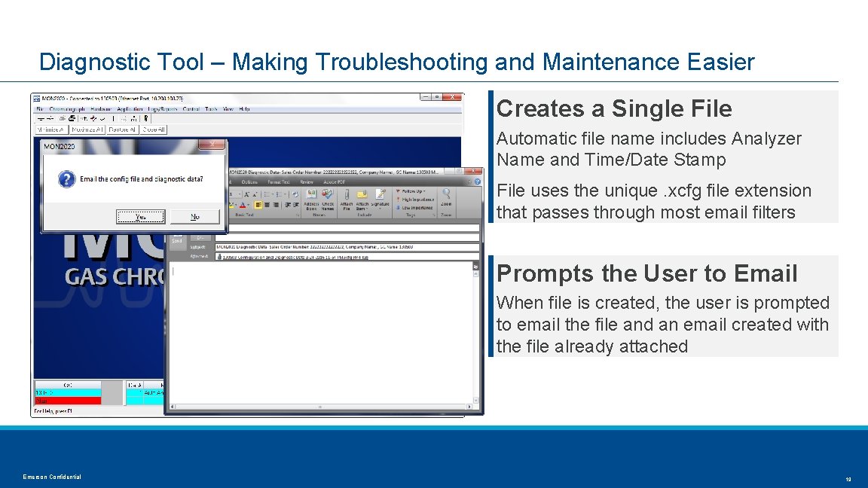Click the Subject field of the email

347,247
